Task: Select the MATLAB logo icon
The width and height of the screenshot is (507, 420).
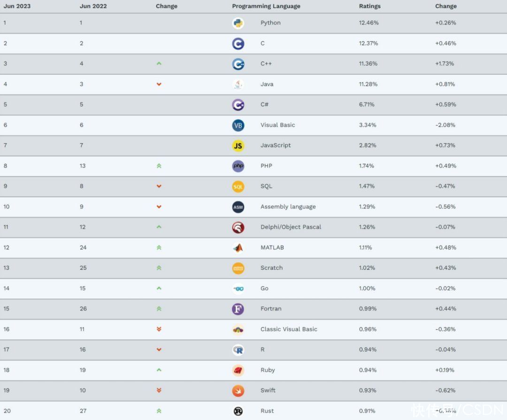Action: 238,248
